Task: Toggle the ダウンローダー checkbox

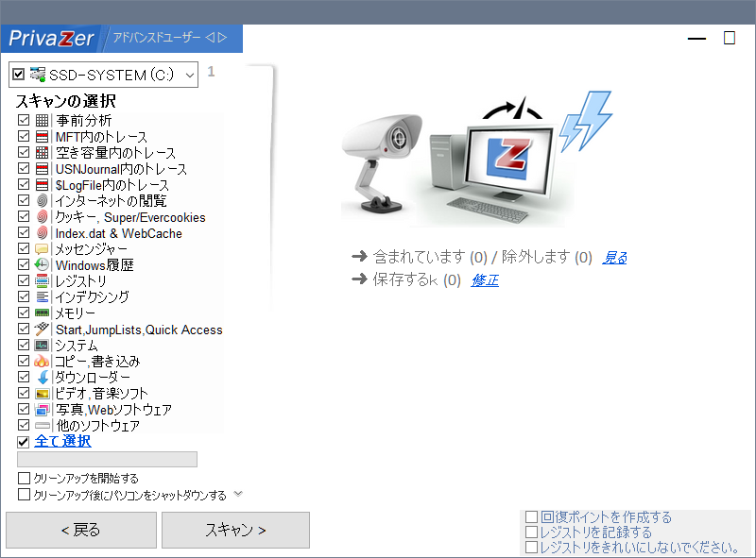Action: tap(24, 377)
